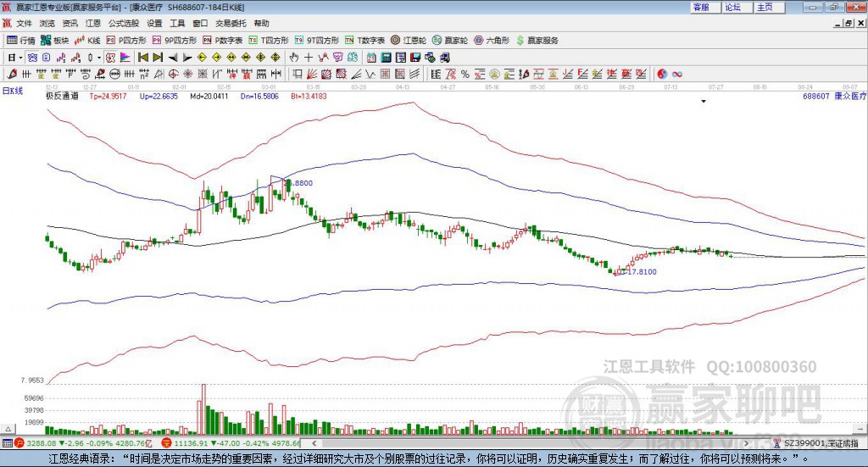Viewport: 868px width, 467px height.
Task: Click the 论坛 forum button
Action: coord(737,7)
